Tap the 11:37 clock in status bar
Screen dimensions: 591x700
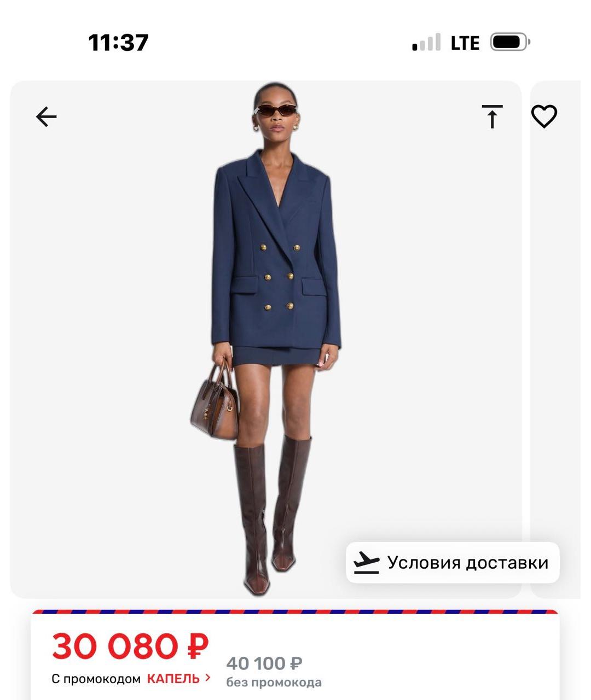(118, 43)
